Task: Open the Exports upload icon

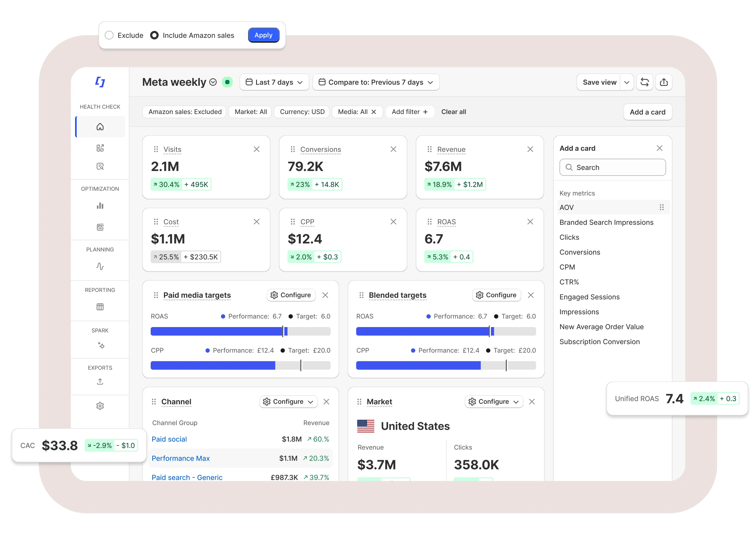Action: pyautogui.click(x=100, y=381)
